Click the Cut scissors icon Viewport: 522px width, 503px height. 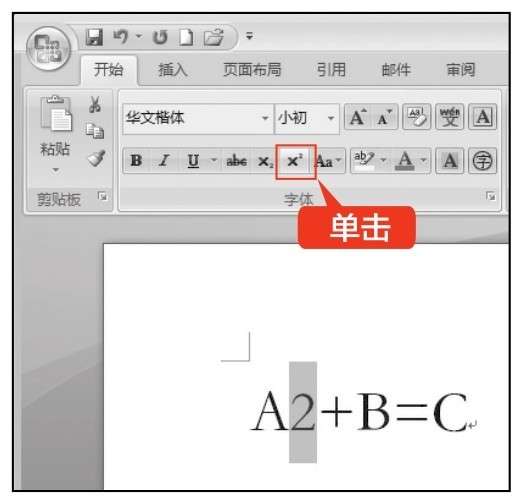pyautogui.click(x=95, y=104)
